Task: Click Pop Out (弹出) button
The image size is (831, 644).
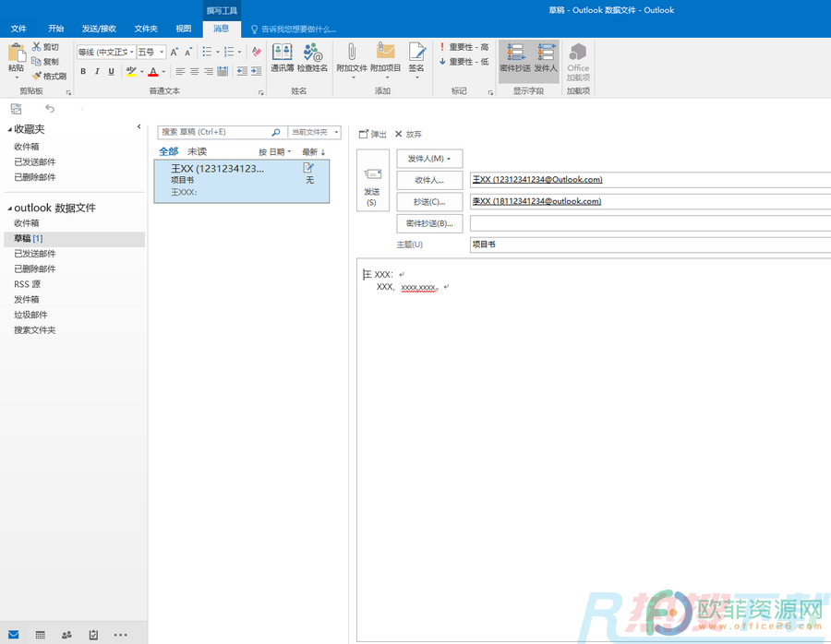Action: click(373, 135)
